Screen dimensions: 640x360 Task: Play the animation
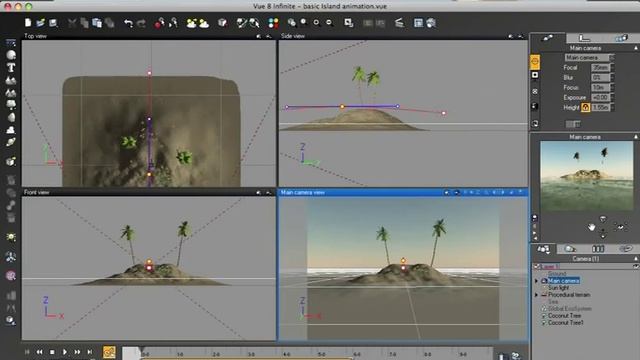pyautogui.click(x=64, y=352)
